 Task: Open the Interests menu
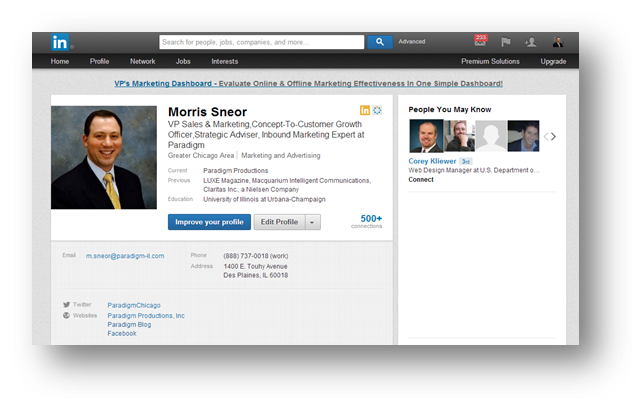pos(224,61)
